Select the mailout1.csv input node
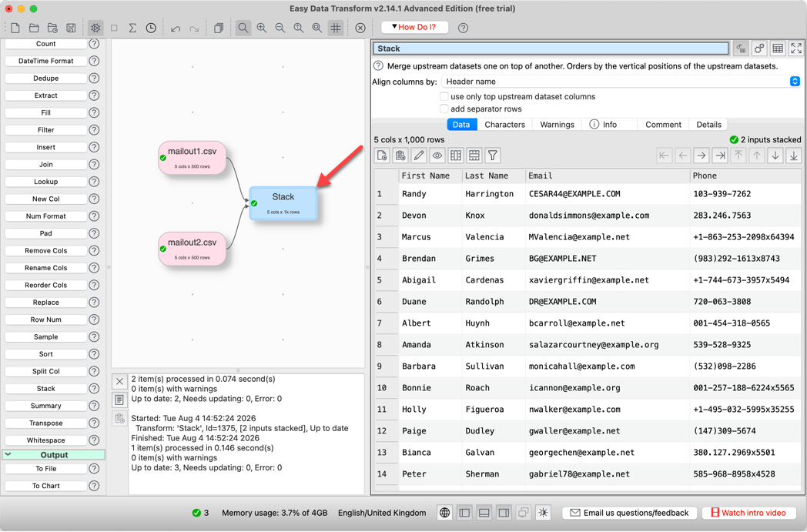The width and height of the screenshot is (807, 532). [192, 157]
